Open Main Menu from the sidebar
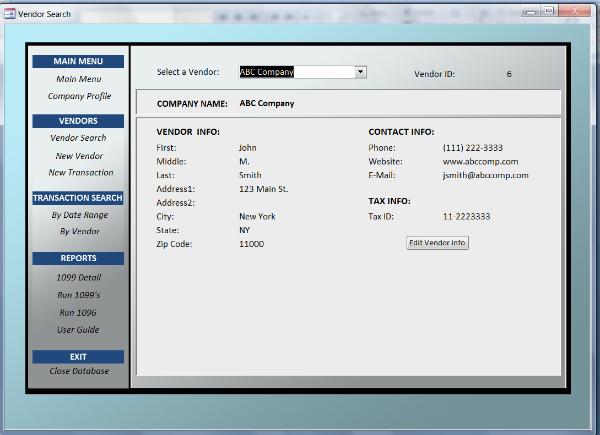Screen dimensions: 600x435 78,79
